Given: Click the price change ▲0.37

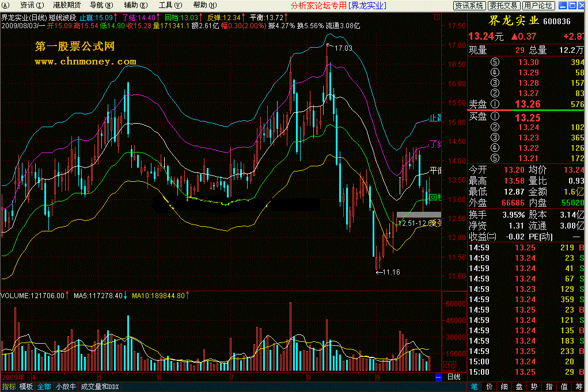Looking at the screenshot, I should tap(524, 36).
